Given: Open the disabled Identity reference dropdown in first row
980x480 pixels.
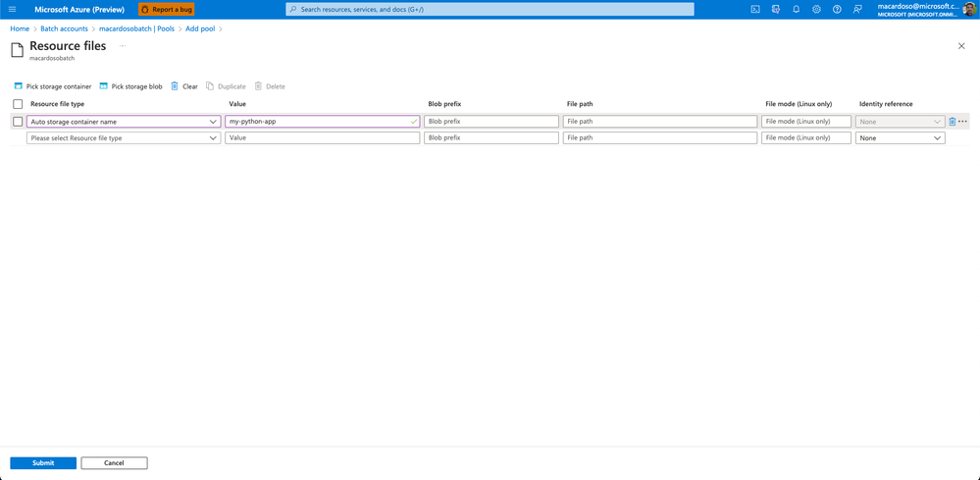Looking at the screenshot, I should coord(900,122).
